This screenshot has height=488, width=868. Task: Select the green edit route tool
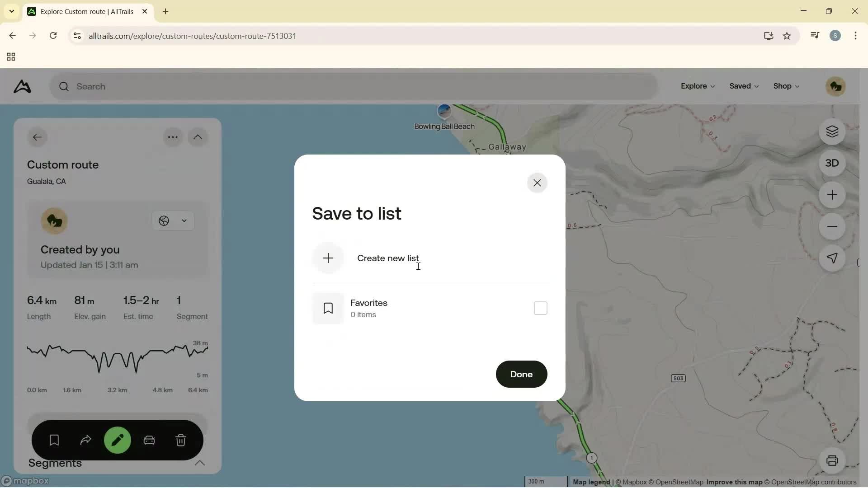118,440
